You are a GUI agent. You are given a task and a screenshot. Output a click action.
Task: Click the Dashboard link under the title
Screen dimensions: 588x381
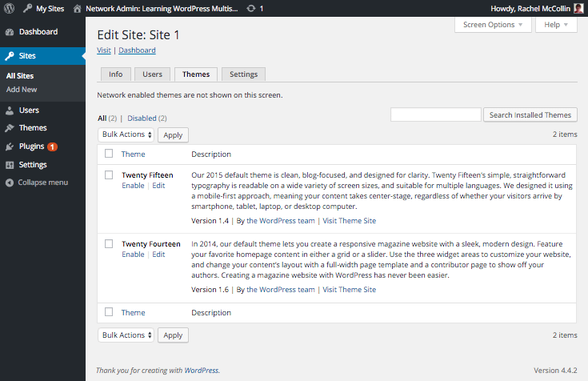coord(137,50)
